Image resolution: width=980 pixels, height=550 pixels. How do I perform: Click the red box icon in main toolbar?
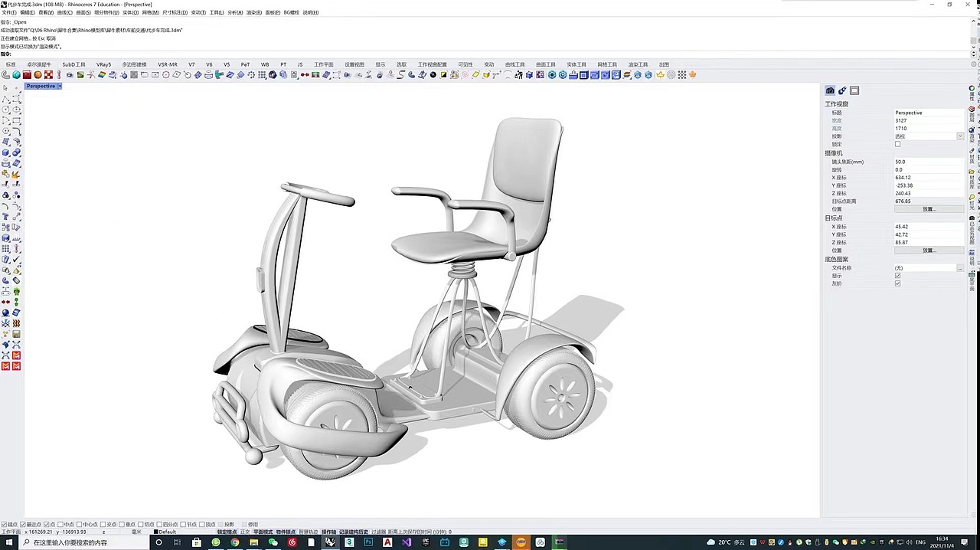[x=27, y=75]
